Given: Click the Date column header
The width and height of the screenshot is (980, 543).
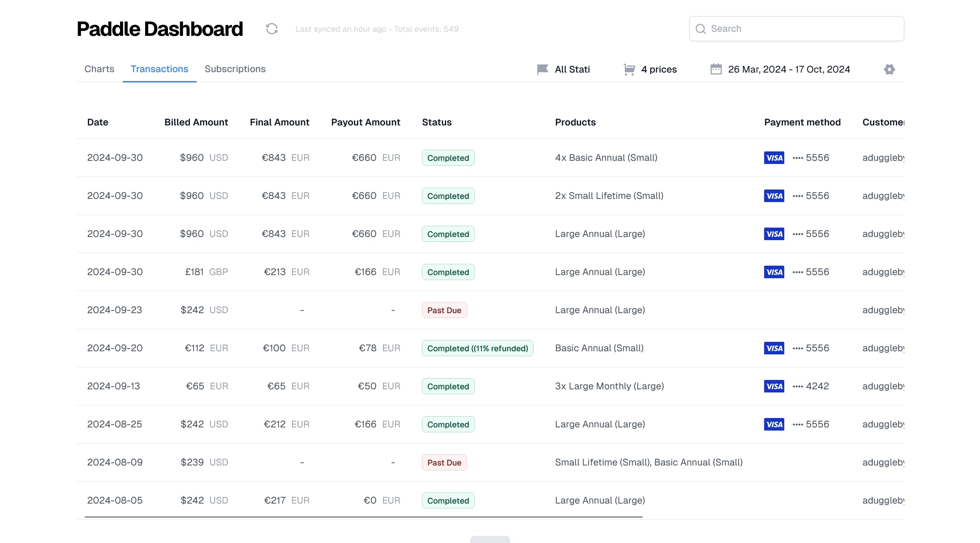Looking at the screenshot, I should pos(98,122).
